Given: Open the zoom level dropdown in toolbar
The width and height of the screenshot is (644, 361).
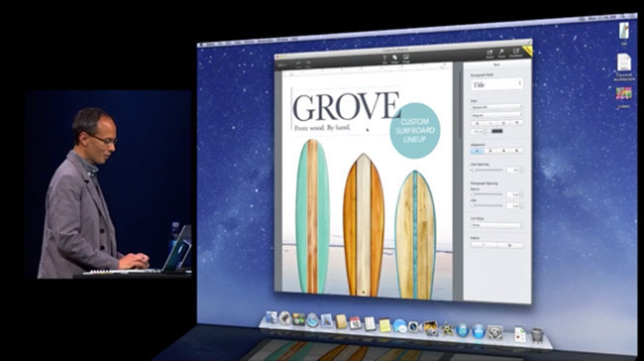Looking at the screenshot, I should pos(281,65).
